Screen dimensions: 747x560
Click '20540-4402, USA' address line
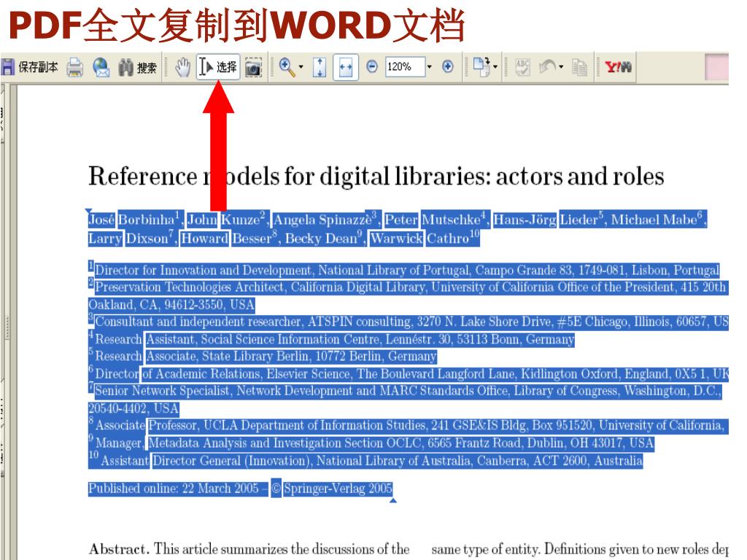click(x=133, y=408)
